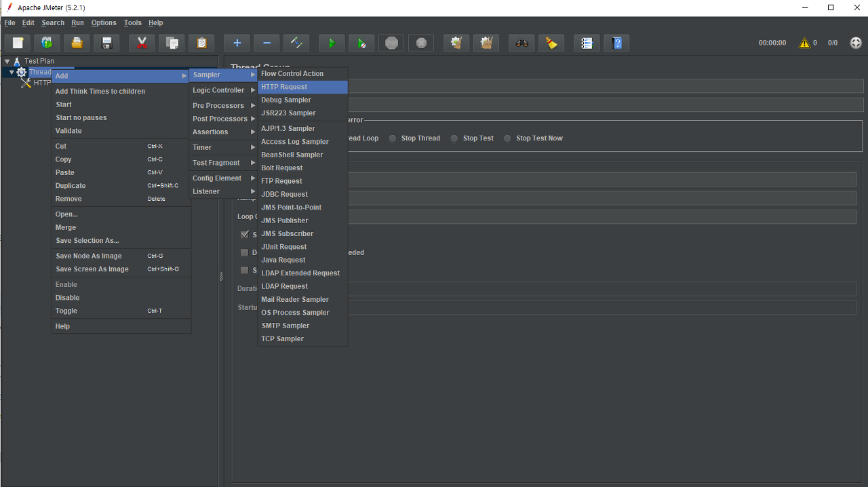
Task: Toggle the specify thread lifetime checkbox
Action: coord(244,270)
